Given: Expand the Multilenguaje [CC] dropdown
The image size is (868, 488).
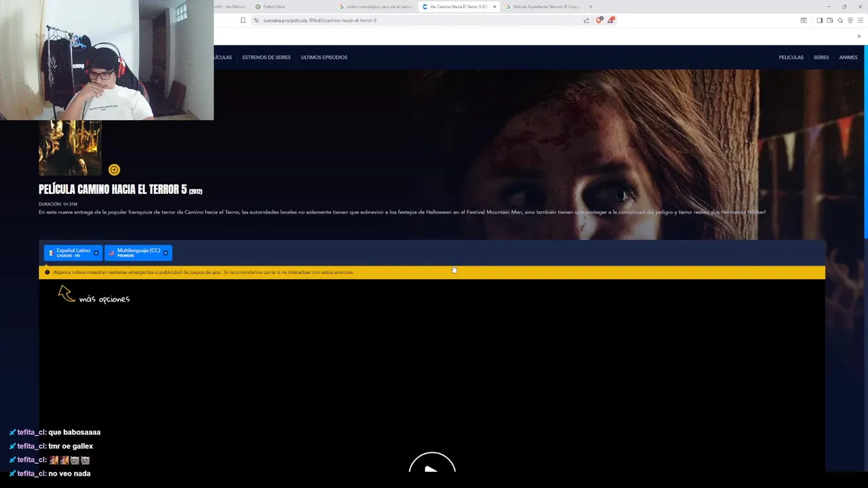Looking at the screenshot, I should [165, 253].
